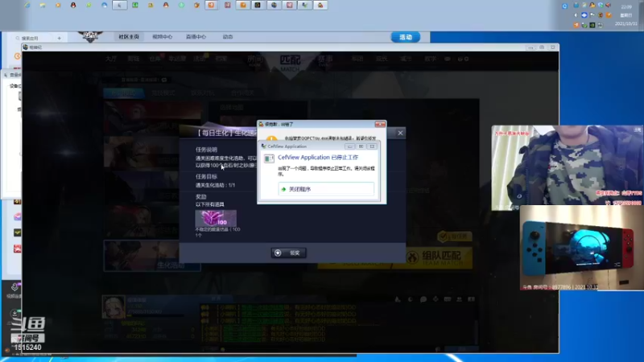The height and width of the screenshot is (362, 644).
Task: Click the green taskbar icon at the top
Action: pyautogui.click(x=135, y=6)
